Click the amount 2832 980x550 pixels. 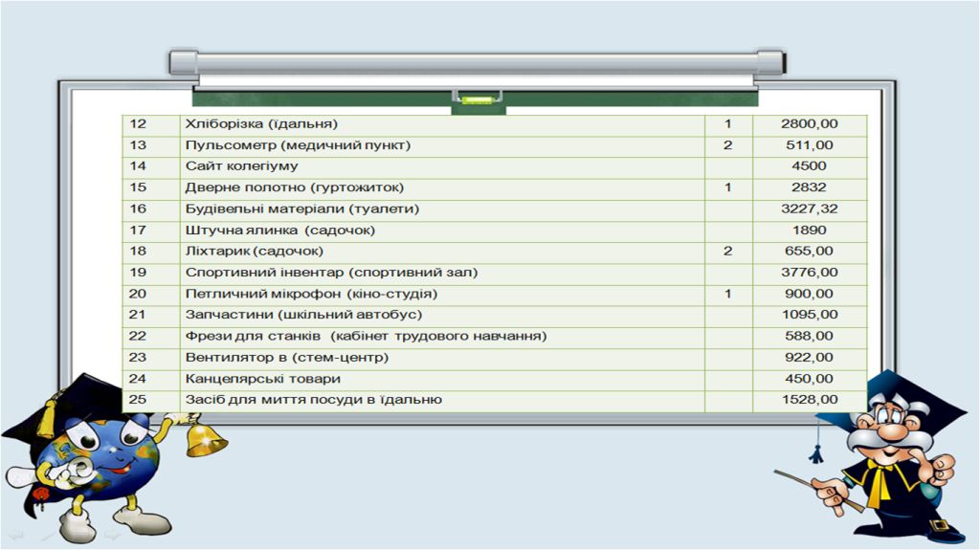(810, 187)
